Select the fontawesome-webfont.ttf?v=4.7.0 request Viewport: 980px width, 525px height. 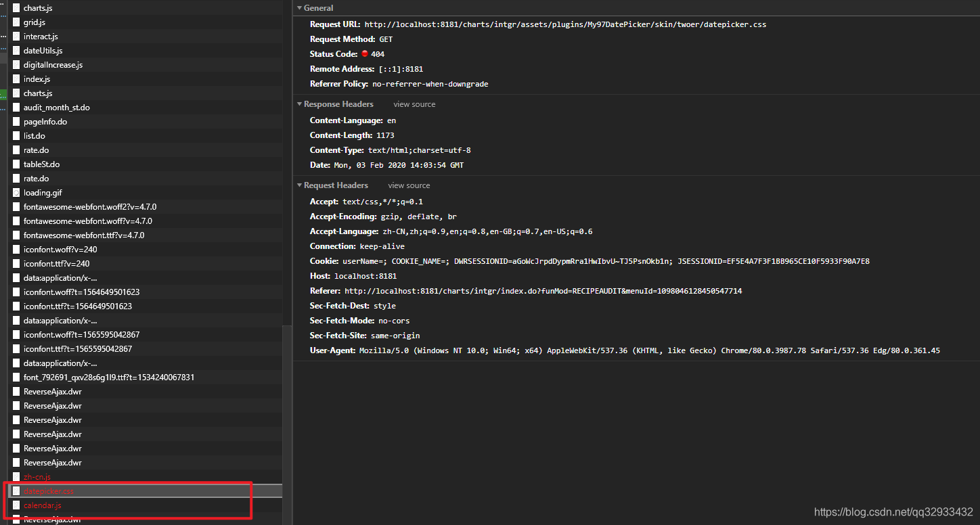(x=146, y=235)
